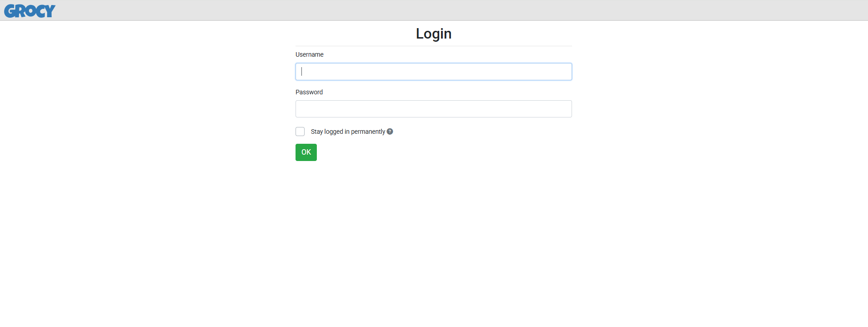Click the green OK button
Viewport: 868px width, 327px height.
point(306,152)
